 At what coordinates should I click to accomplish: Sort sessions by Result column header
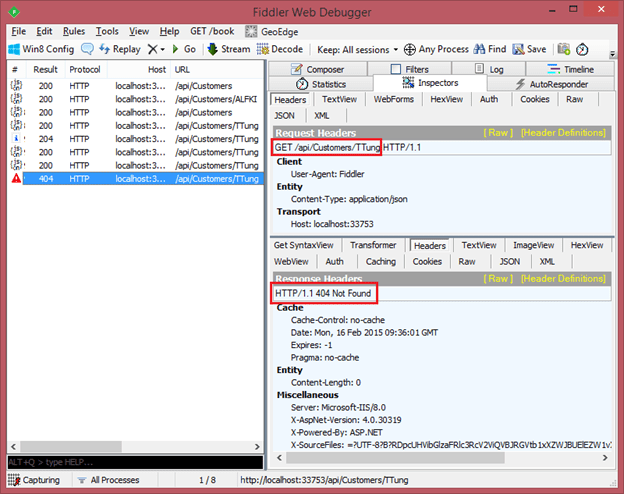point(45,70)
